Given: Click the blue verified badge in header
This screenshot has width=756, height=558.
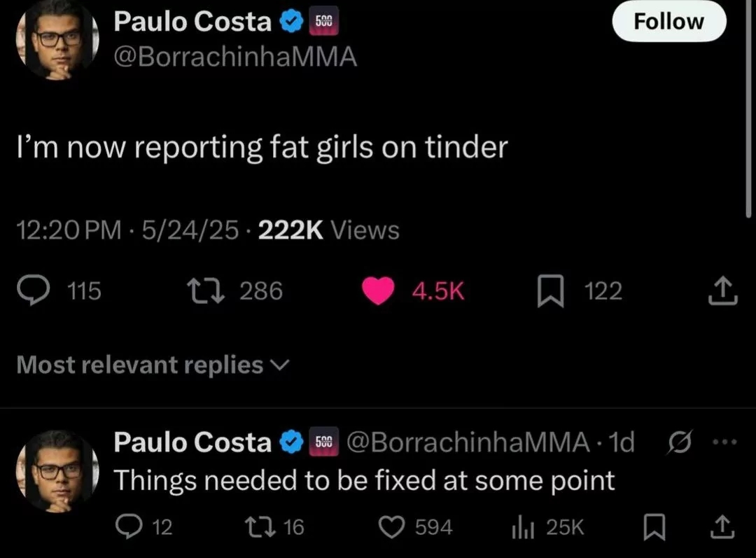Looking at the screenshot, I should [x=290, y=22].
